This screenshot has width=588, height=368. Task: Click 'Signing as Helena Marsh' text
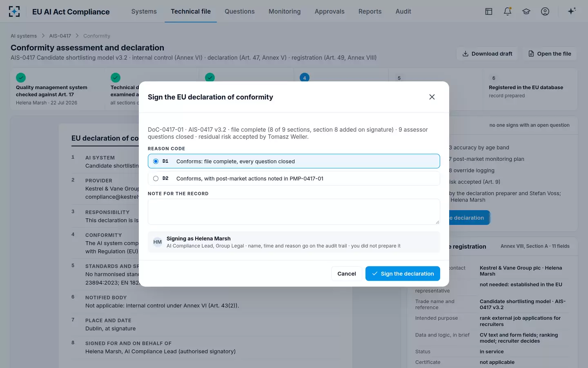198,238
